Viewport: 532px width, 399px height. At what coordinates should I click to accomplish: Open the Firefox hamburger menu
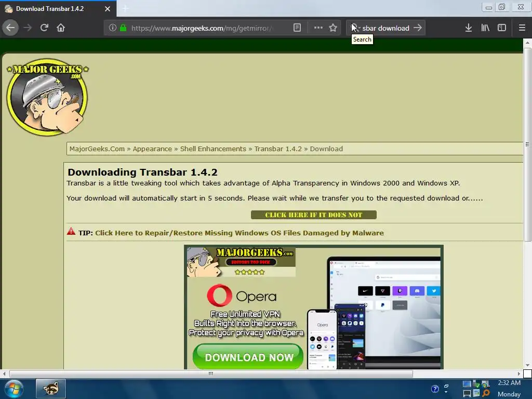[522, 28]
